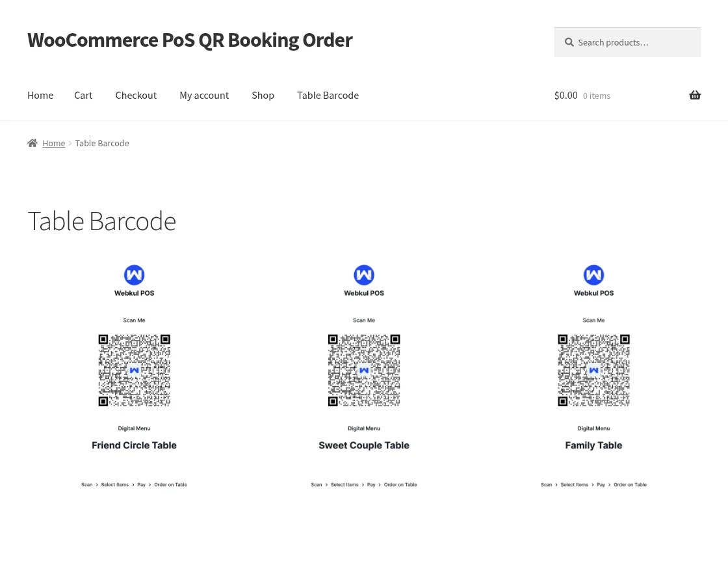
Task: Select the Sweet Couple Table QR thumbnail
Action: click(363, 370)
